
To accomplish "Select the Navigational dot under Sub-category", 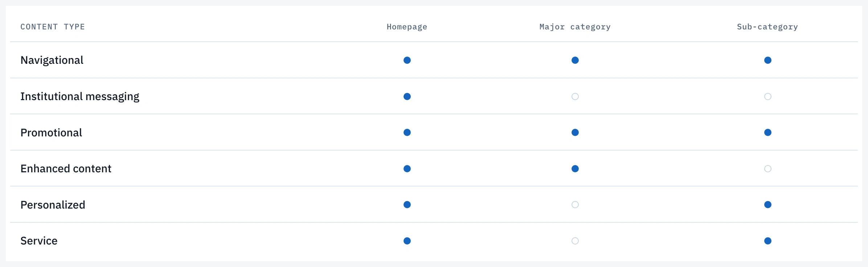I will (768, 60).
